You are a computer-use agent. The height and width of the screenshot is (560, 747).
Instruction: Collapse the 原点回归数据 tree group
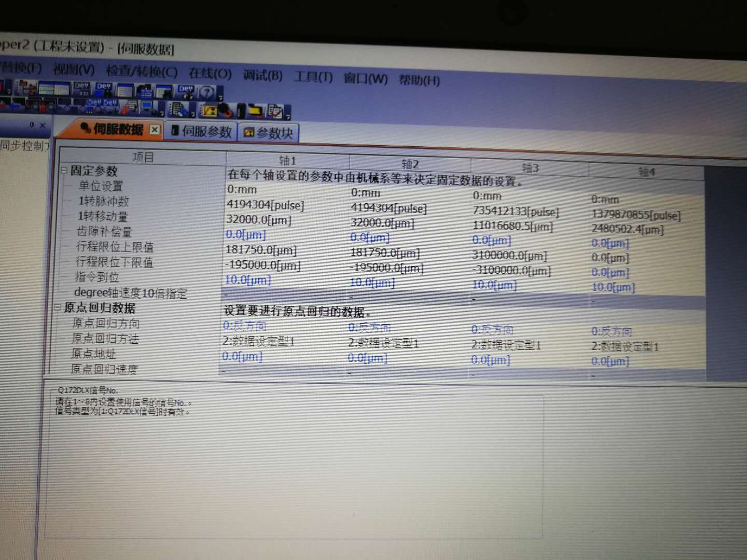click(x=58, y=307)
